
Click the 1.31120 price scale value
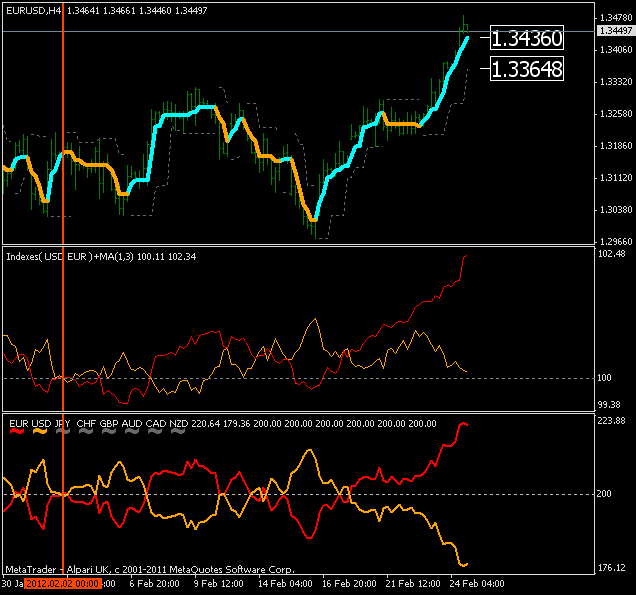click(616, 178)
